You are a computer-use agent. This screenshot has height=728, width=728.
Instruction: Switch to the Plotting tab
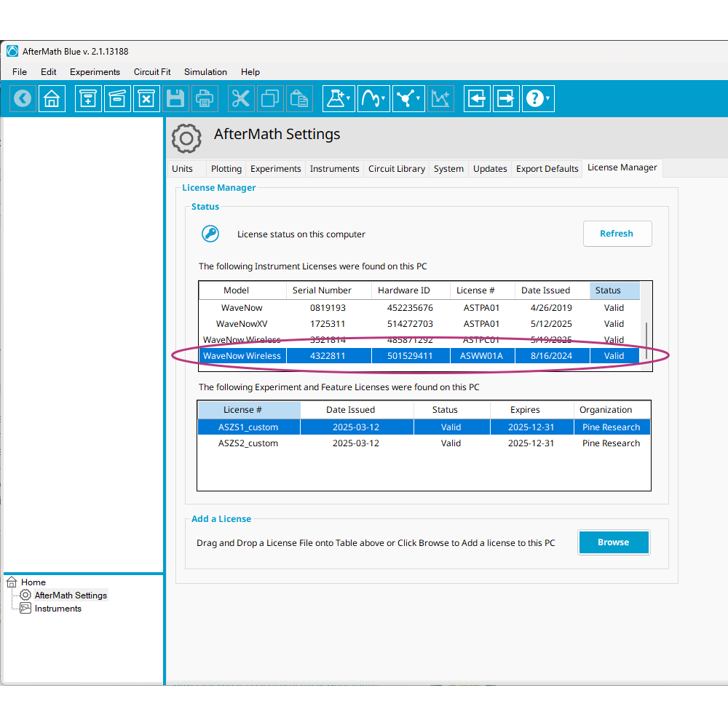click(226, 169)
